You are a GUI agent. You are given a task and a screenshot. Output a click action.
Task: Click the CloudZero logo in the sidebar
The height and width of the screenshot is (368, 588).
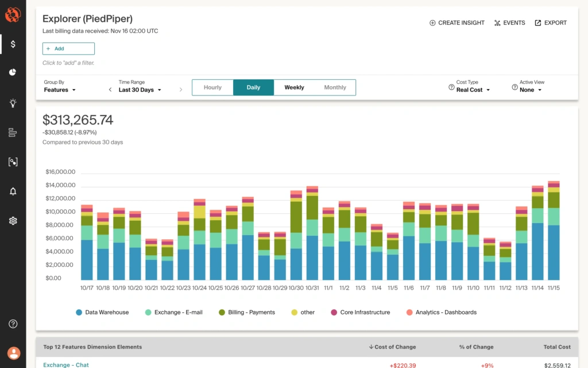pos(13,15)
